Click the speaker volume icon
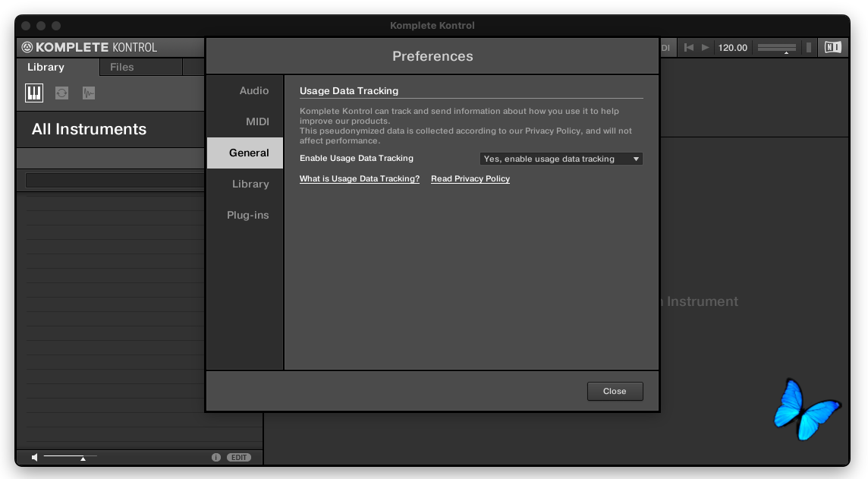This screenshot has width=868, height=479. tap(35, 458)
